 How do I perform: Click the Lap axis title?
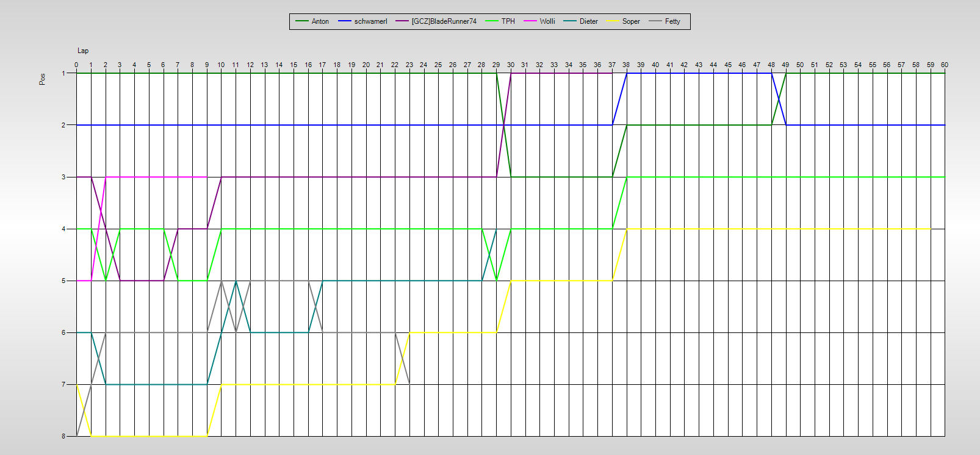coord(83,51)
